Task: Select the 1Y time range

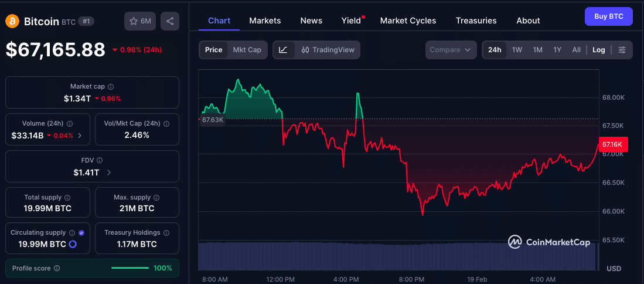Action: 557,50
